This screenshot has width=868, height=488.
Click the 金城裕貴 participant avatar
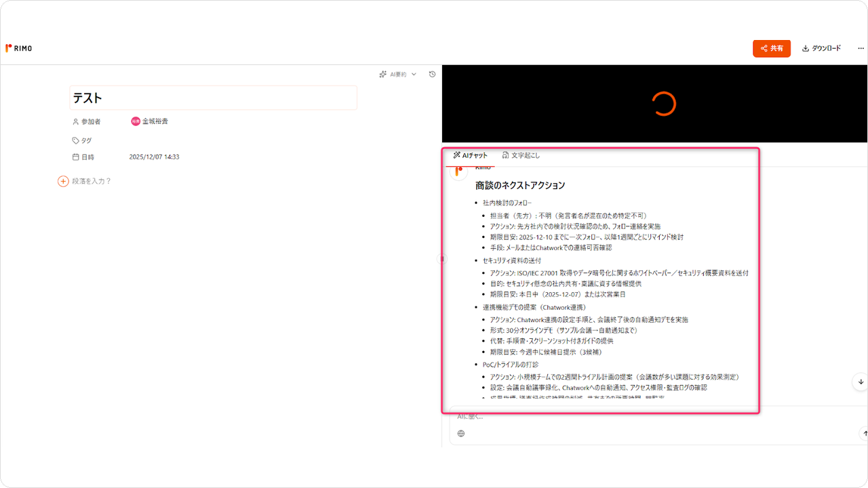[136, 121]
